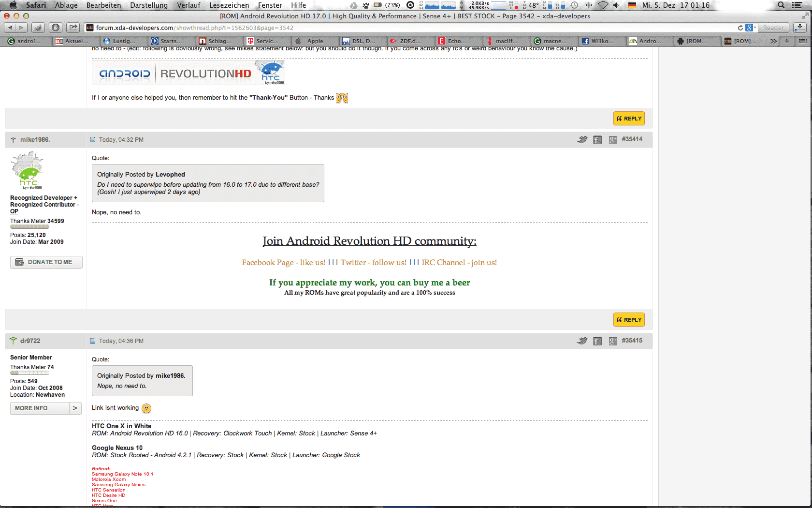
Task: Share post #35414 on Google Plus
Action: click(x=613, y=140)
